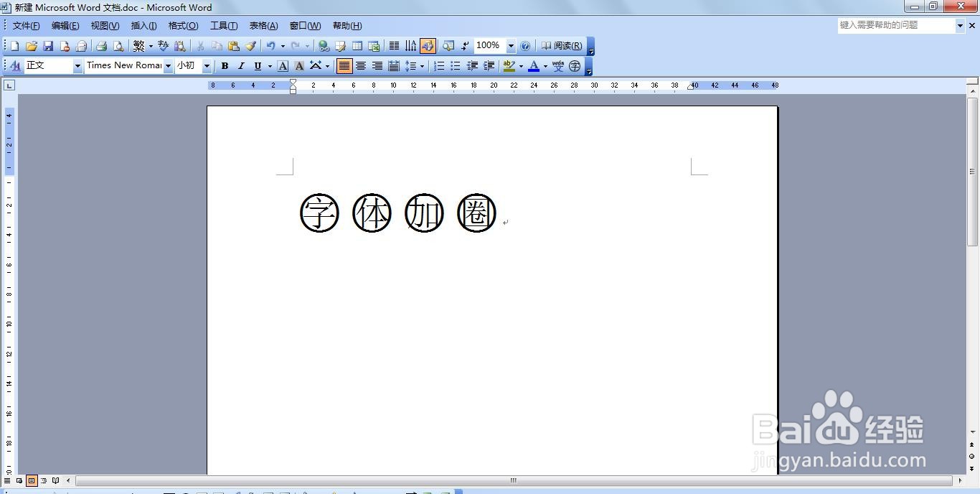The width and height of the screenshot is (980, 494).
Task: Insert a hyperlink
Action: [x=324, y=46]
